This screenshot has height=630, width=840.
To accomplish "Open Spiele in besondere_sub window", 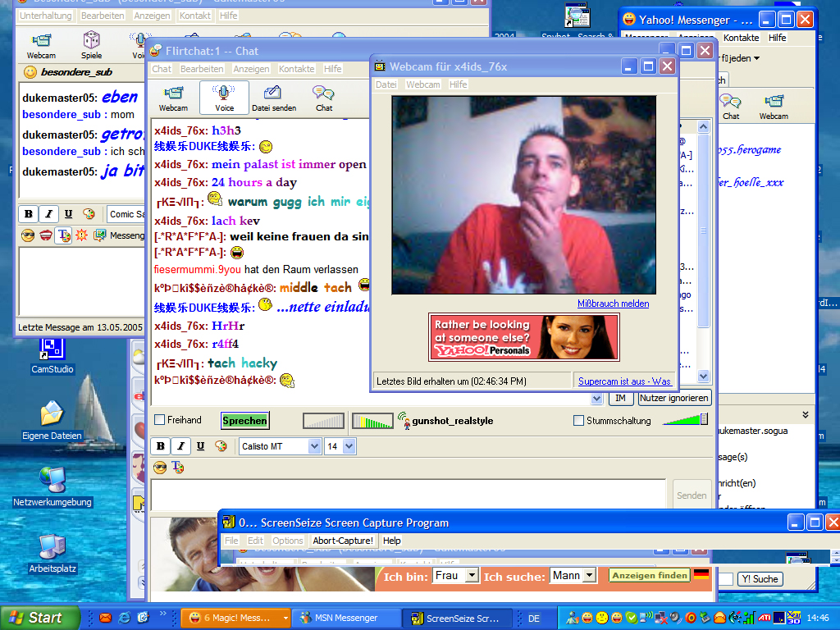I will (x=91, y=45).
